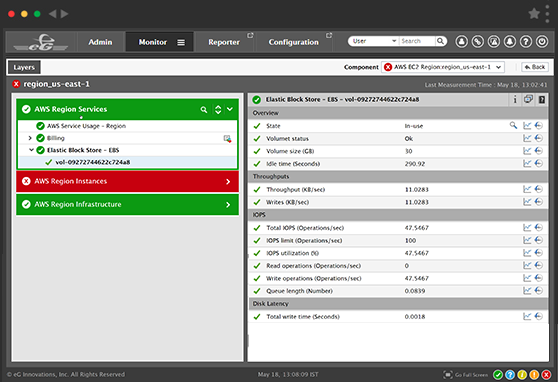Expand the AWS Region Infrastructure layer
Image resolution: width=558 pixels, height=382 pixels.
228,205
